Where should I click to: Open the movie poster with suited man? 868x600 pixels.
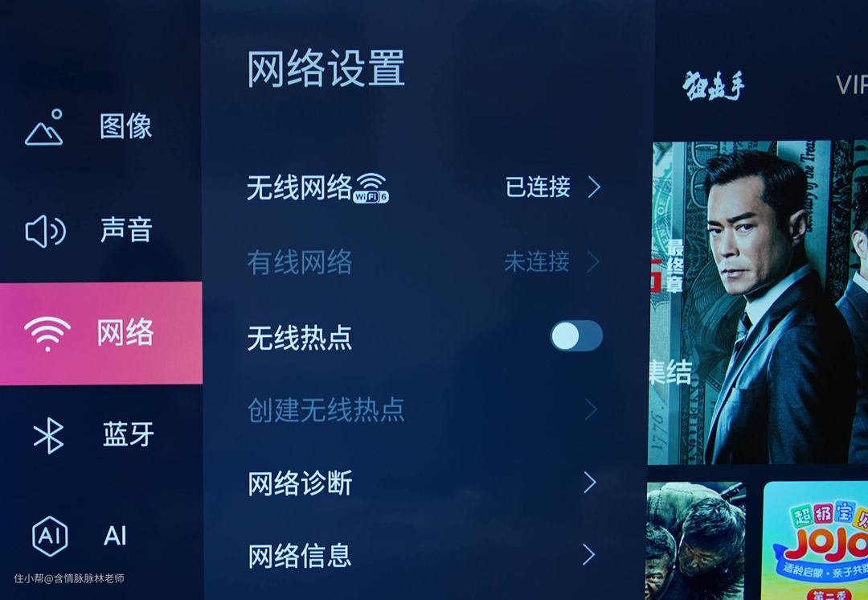click(759, 302)
